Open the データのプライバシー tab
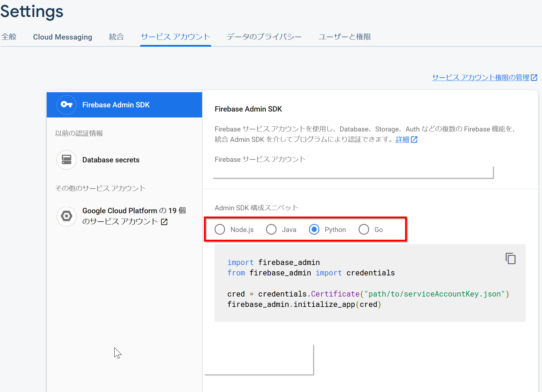 pos(264,37)
